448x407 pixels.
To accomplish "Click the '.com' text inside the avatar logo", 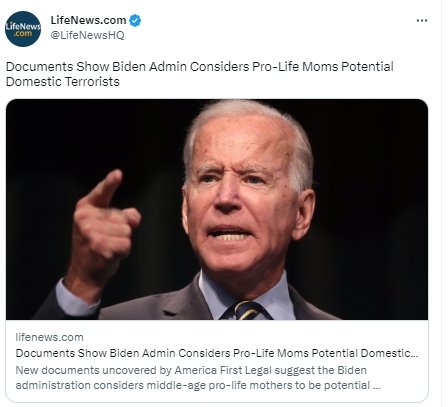I will (23, 34).
